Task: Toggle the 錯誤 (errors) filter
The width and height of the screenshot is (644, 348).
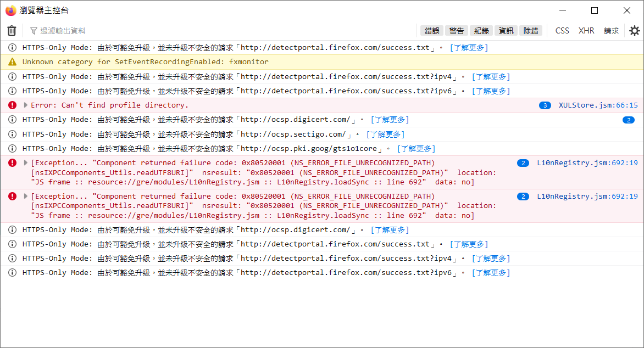Action: coord(432,31)
